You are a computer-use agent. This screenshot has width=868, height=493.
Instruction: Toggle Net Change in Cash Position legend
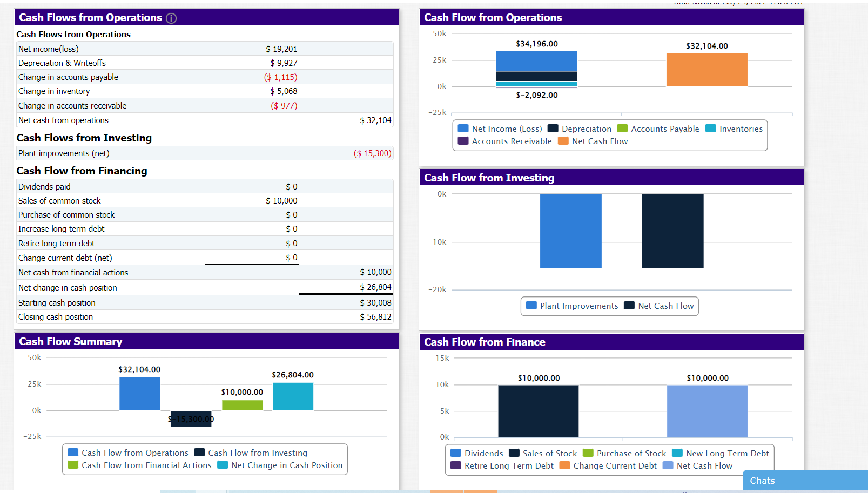point(280,465)
